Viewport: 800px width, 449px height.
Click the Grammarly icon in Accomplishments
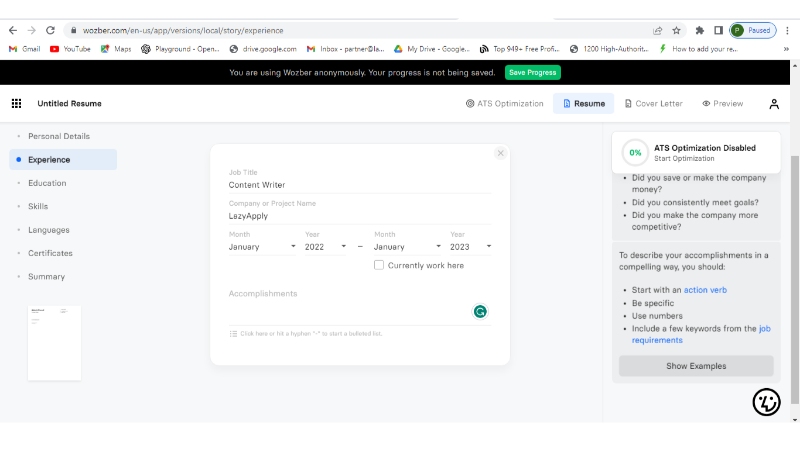[x=480, y=312]
